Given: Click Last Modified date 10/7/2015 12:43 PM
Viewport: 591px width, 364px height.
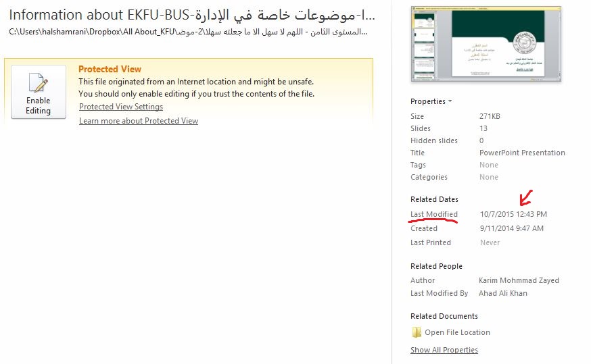Looking at the screenshot, I should (513, 214).
